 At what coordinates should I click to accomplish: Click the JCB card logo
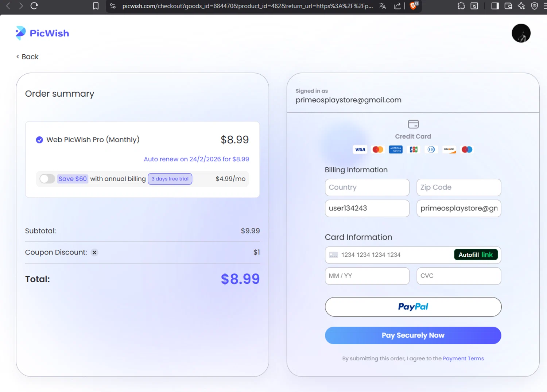(x=414, y=150)
